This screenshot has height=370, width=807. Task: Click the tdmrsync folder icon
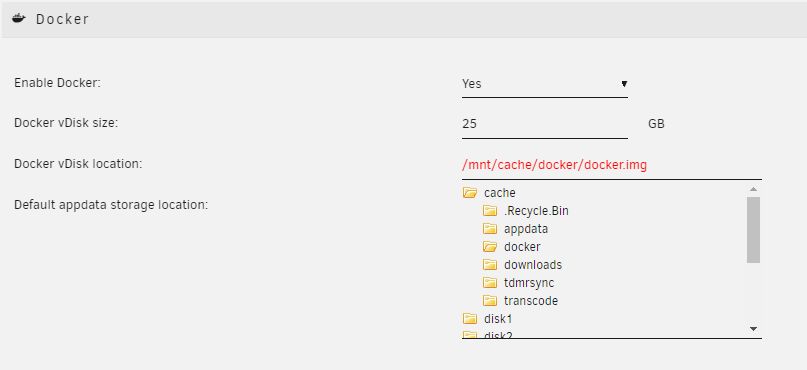point(489,283)
